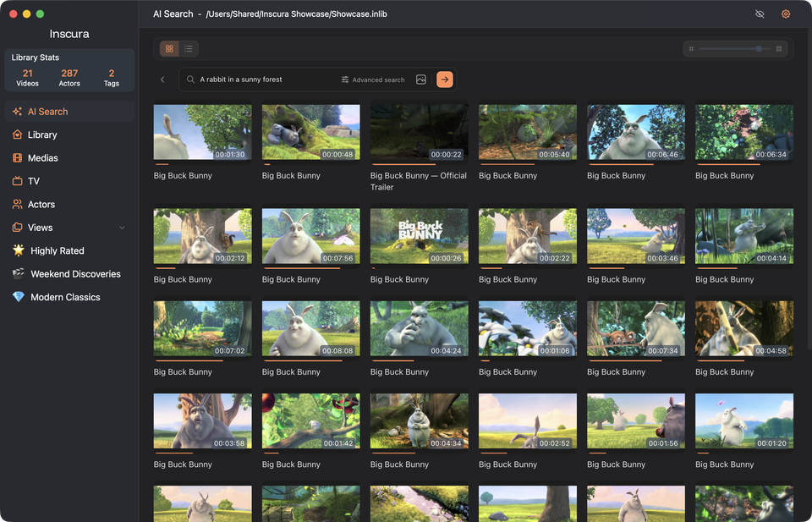Click the 287 Actors stat
812x522 pixels.
69,78
